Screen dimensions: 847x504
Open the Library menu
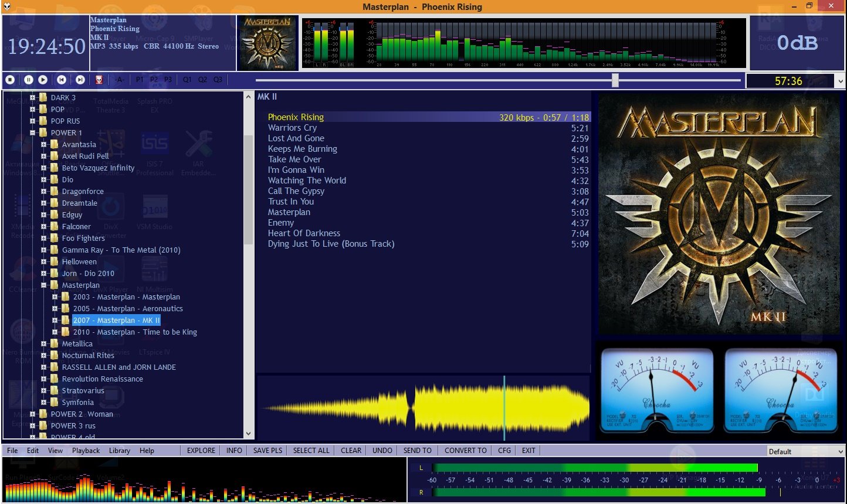click(119, 451)
